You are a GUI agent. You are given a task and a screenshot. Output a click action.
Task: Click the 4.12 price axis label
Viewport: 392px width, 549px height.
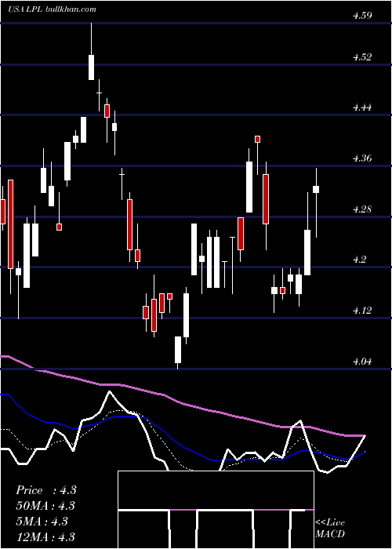[362, 311]
